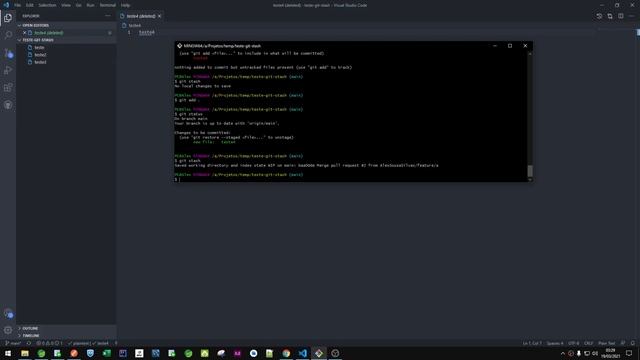Open the Terminal menu
640x360 pixels.
coord(108,5)
